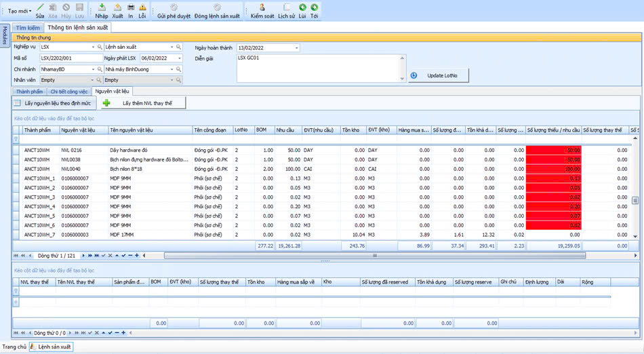Viewport: 644px width, 354px height.
Task: Jump to last row in materials grid navigator
Action: click(x=96, y=256)
